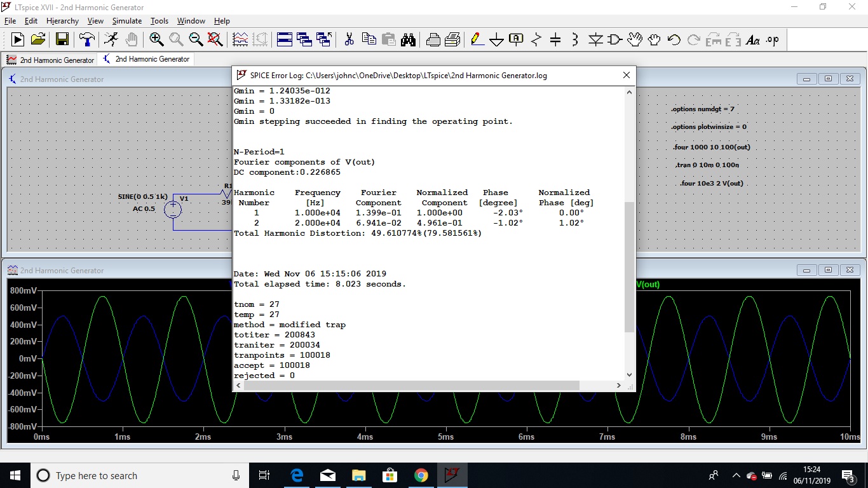Tile windows horizontally using the toolbar icon
Viewport: 868px width, 488px height.
pos(285,39)
